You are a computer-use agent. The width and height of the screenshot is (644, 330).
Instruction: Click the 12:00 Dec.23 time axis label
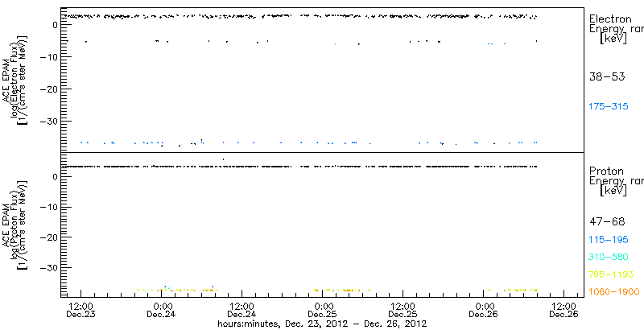[81, 311]
